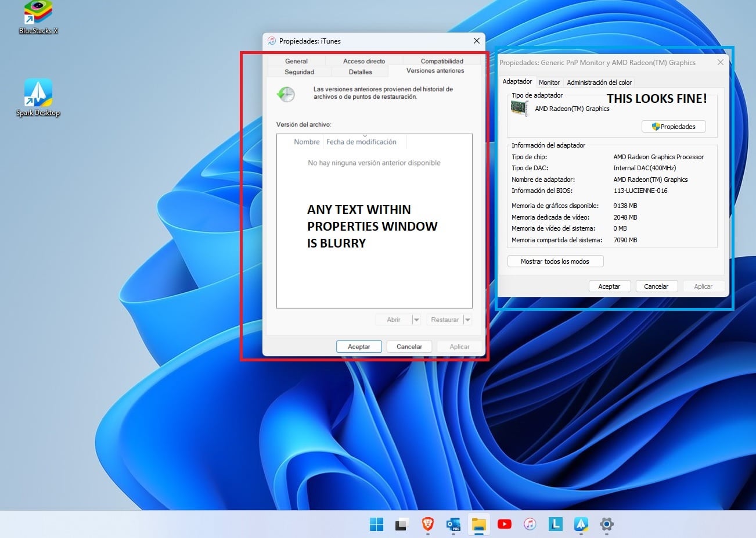This screenshot has height=538, width=756.
Task: Sort by the Nombre column header
Action: [x=307, y=142]
